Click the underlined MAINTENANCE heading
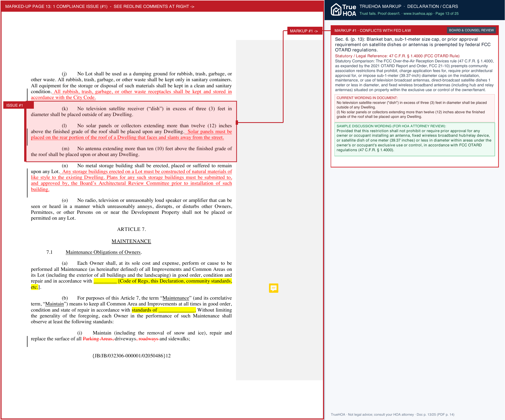The width and height of the screenshot is (505, 420). tap(131, 241)
